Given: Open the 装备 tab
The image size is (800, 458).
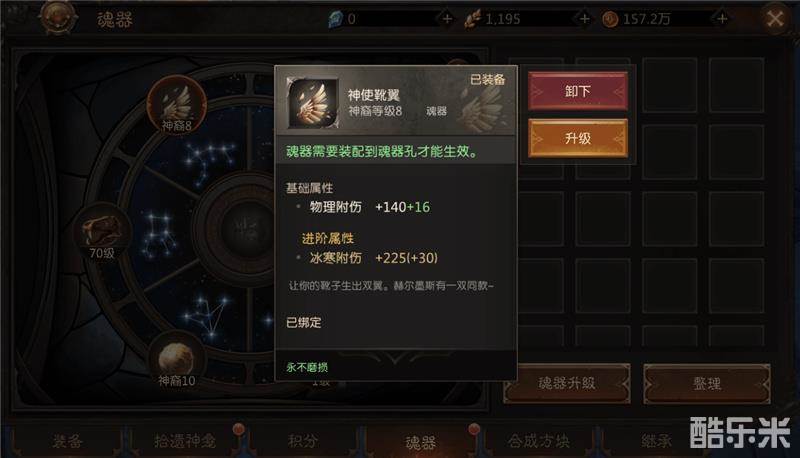Looking at the screenshot, I should click(x=68, y=441).
